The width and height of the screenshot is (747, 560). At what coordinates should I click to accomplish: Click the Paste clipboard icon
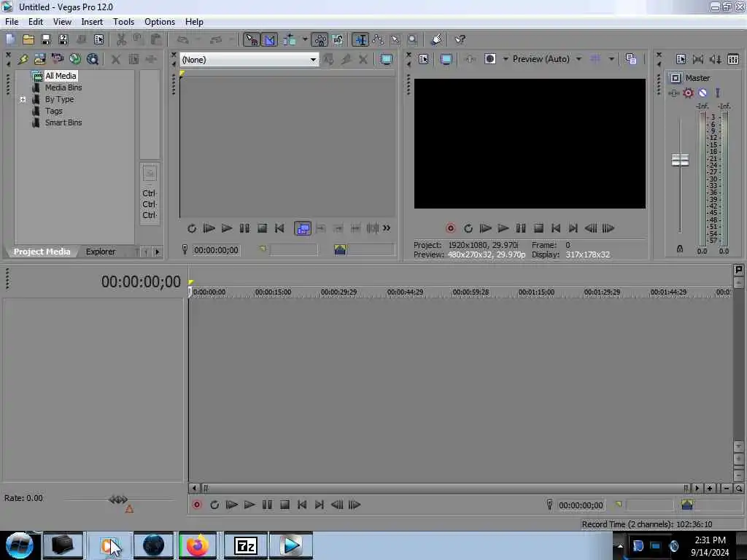(156, 40)
